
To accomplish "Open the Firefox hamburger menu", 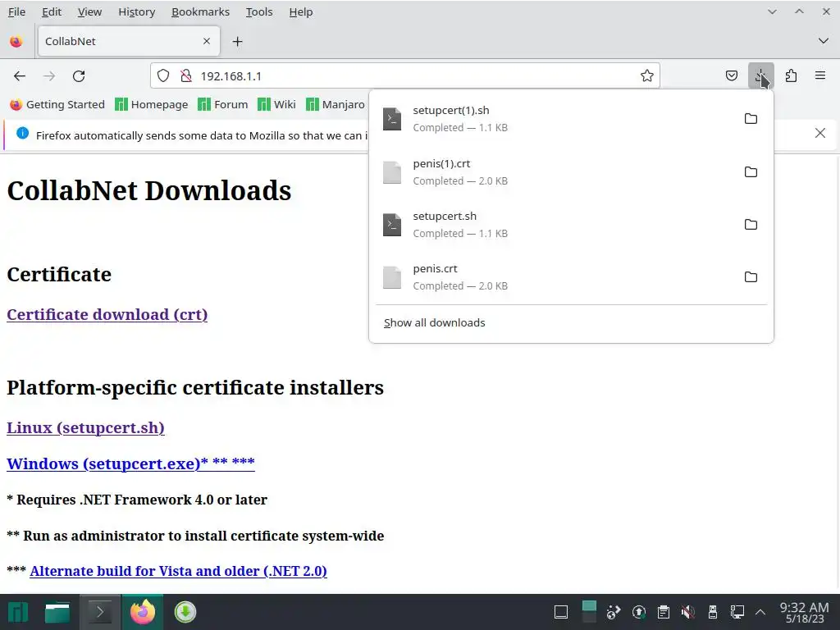I will tap(820, 76).
